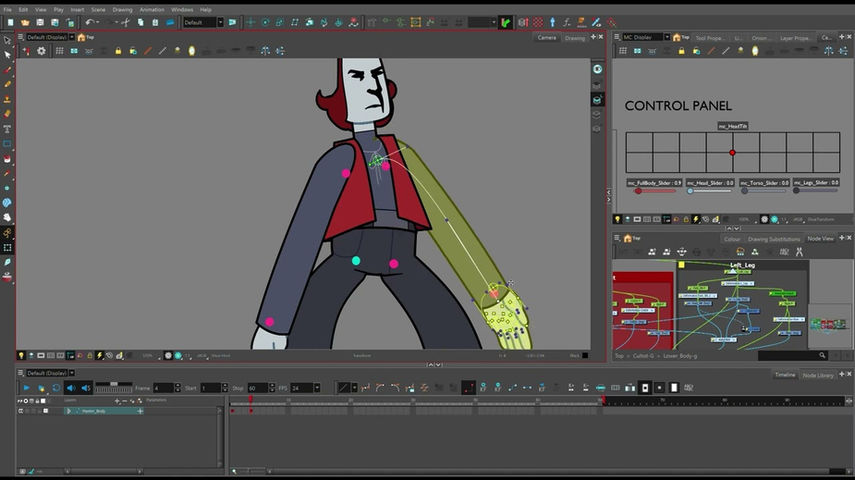Click the mc_Head_Slider handle
The width and height of the screenshot is (855, 480).
click(x=690, y=191)
